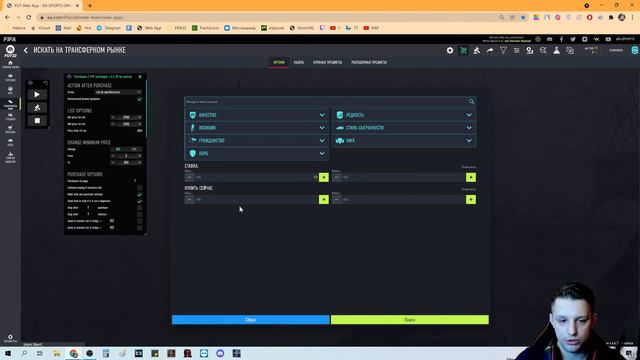640x360 pixels.
Task: Open the Discord link in the top bar
Action: [549, 39]
